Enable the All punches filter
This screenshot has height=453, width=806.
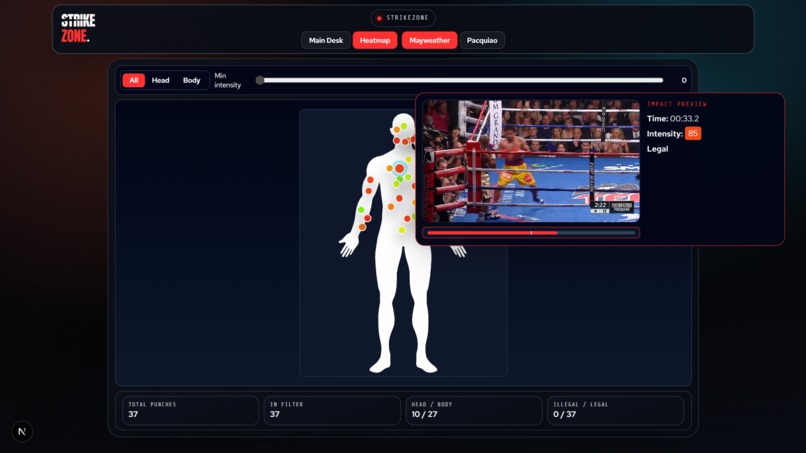pyautogui.click(x=134, y=80)
